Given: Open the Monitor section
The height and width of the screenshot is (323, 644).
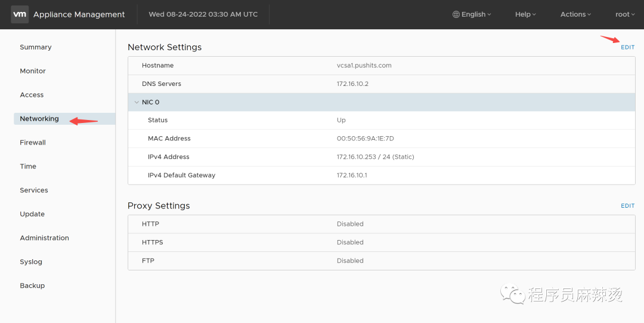Looking at the screenshot, I should click(x=33, y=71).
